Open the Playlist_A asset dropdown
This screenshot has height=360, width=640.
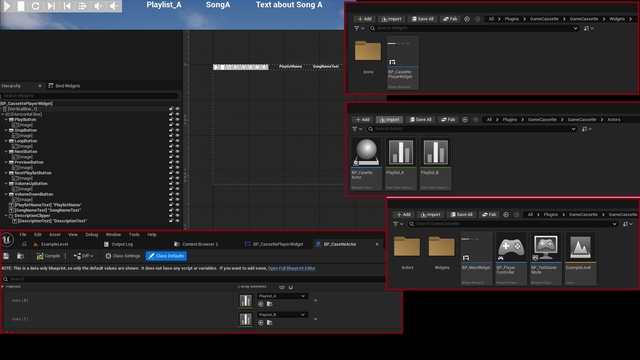[x=282, y=296]
